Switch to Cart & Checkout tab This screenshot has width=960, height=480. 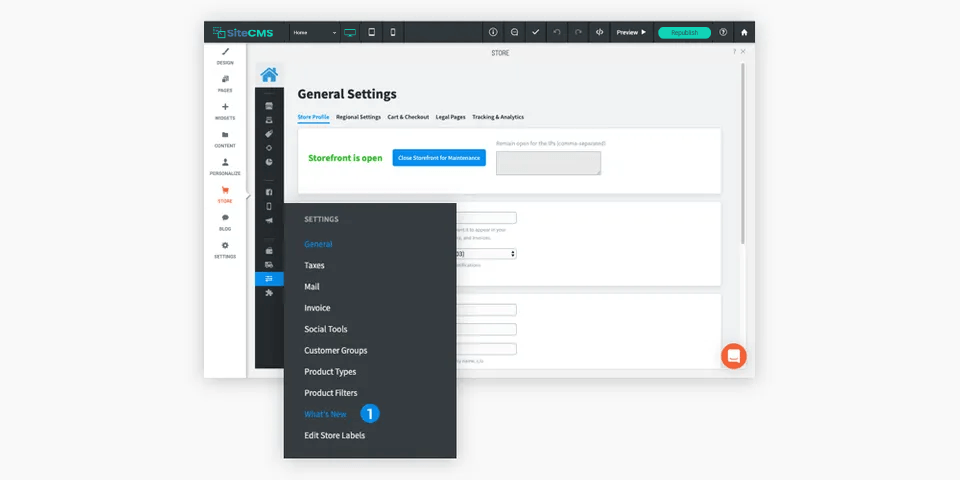click(408, 117)
